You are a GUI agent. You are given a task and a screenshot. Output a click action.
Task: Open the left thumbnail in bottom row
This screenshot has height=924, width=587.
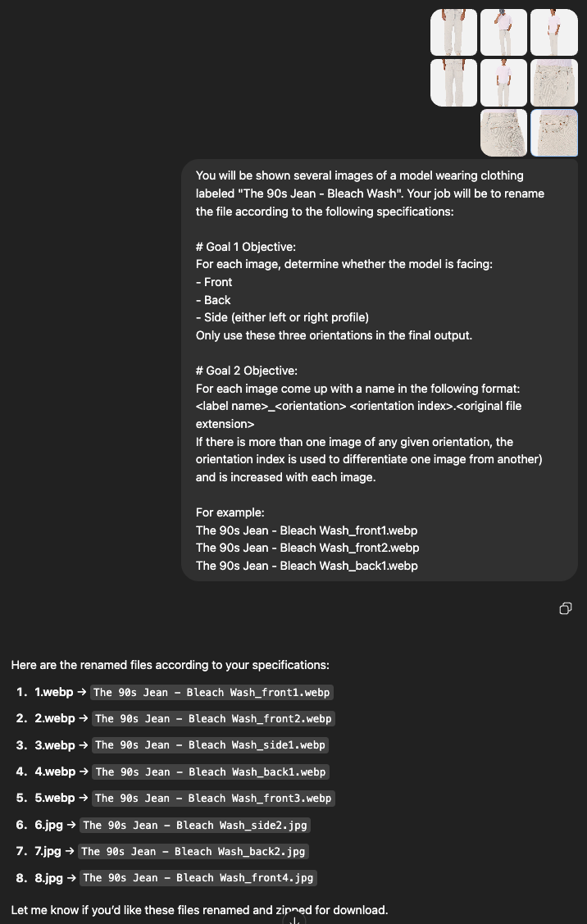tap(504, 133)
